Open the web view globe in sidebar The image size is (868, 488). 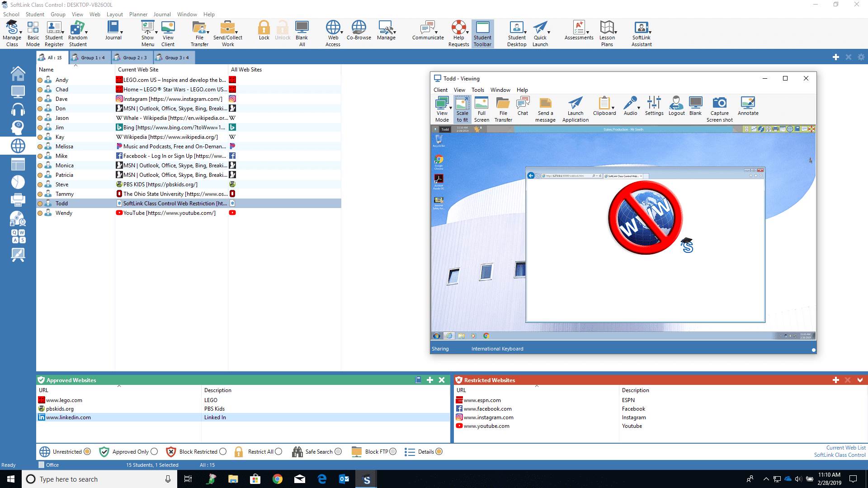click(x=18, y=146)
